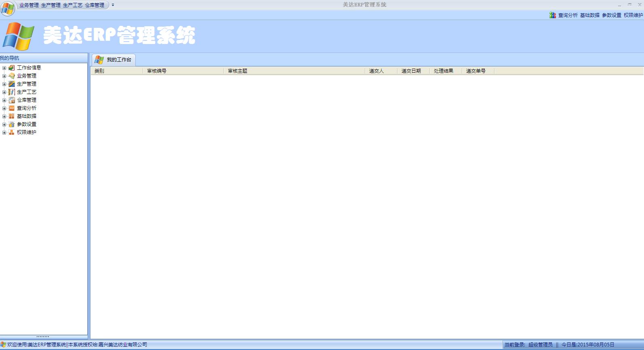The image size is (644, 350).
Task: Open the 基础数据 menu at top right
Action: click(x=590, y=15)
